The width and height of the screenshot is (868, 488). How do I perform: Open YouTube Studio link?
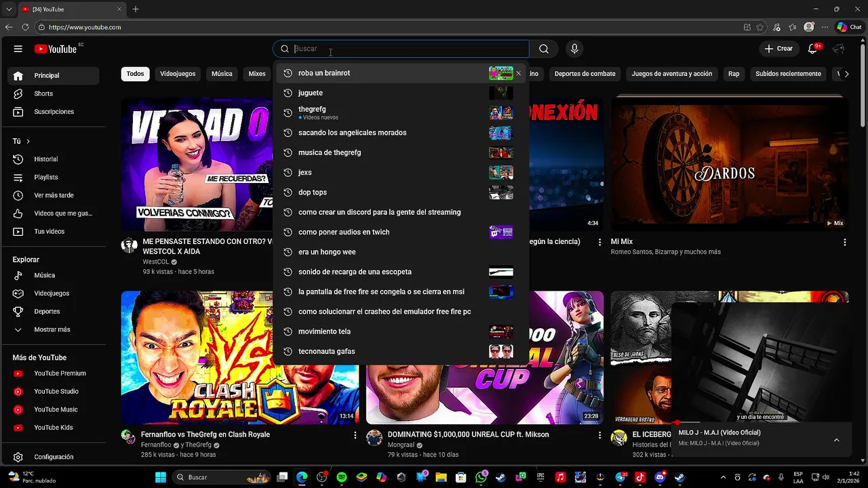point(53,392)
